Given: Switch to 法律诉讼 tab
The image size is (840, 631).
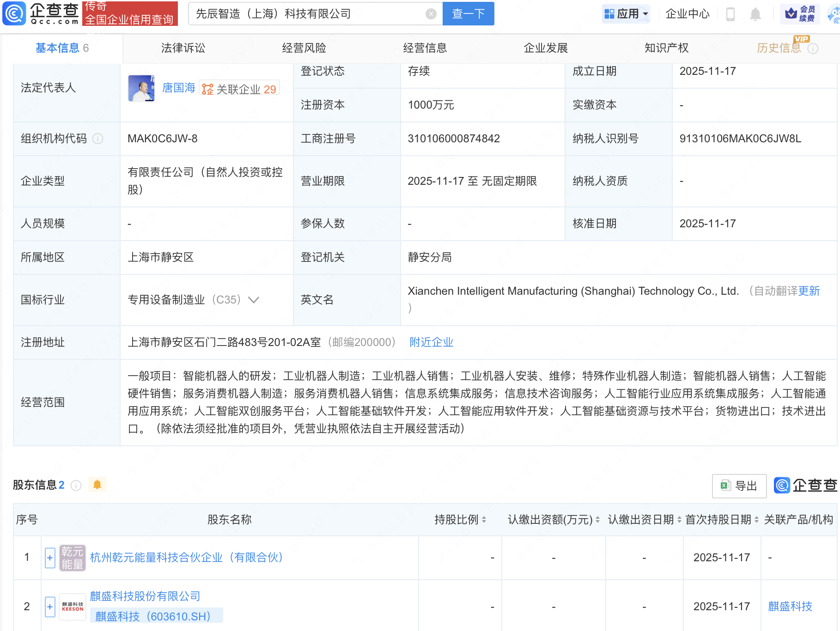Looking at the screenshot, I should coord(183,48).
